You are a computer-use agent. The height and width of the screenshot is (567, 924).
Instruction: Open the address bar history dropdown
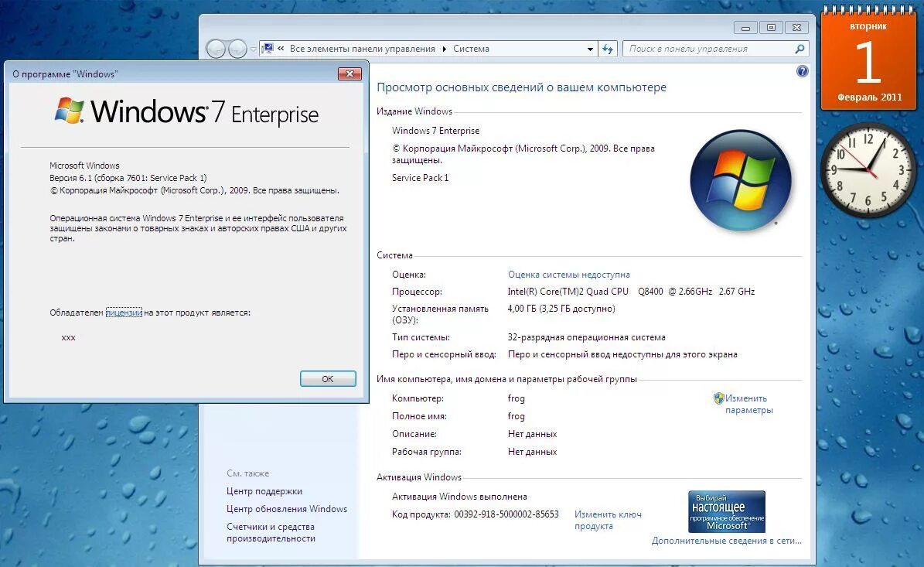pos(590,49)
